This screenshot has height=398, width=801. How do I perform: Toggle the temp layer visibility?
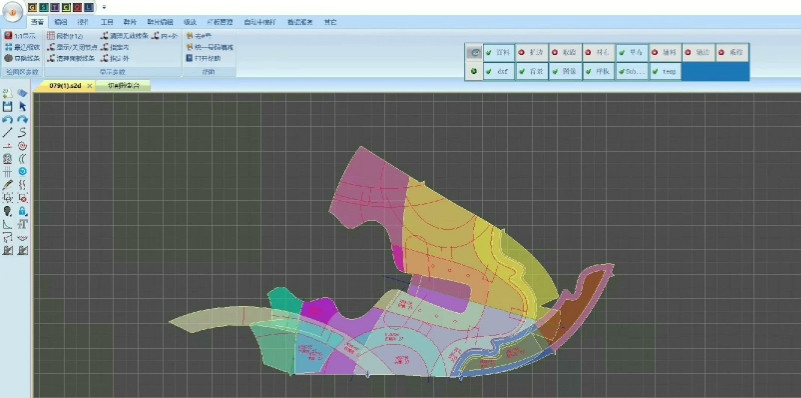665,72
